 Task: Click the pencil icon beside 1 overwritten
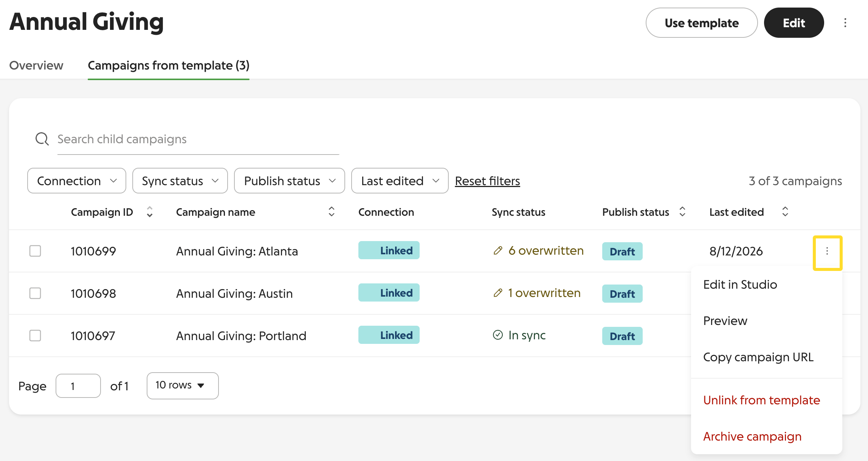(498, 293)
